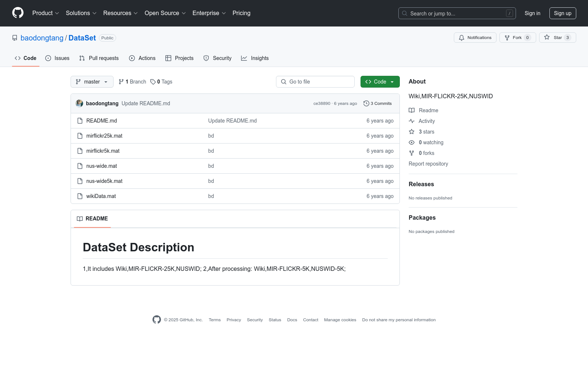588x368 pixels.
Task: Open the wikiData.mat file
Action: coord(101,196)
